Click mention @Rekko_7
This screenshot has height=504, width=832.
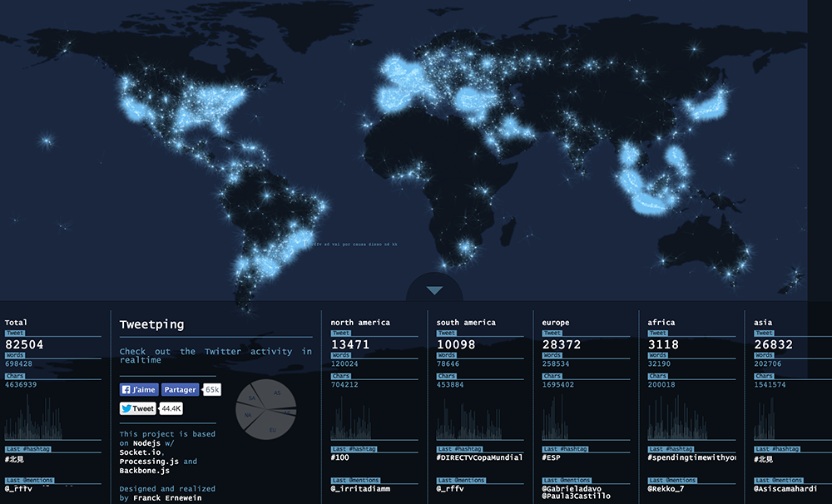[666, 489]
